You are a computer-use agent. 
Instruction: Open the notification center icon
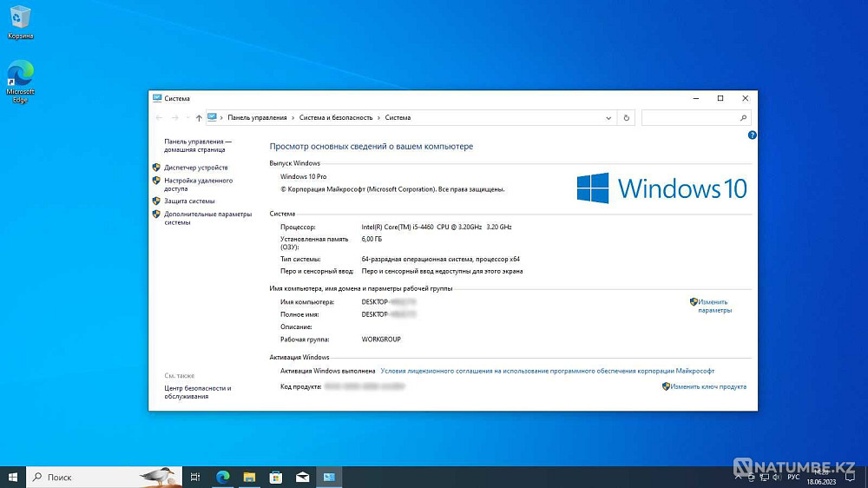[x=851, y=477]
